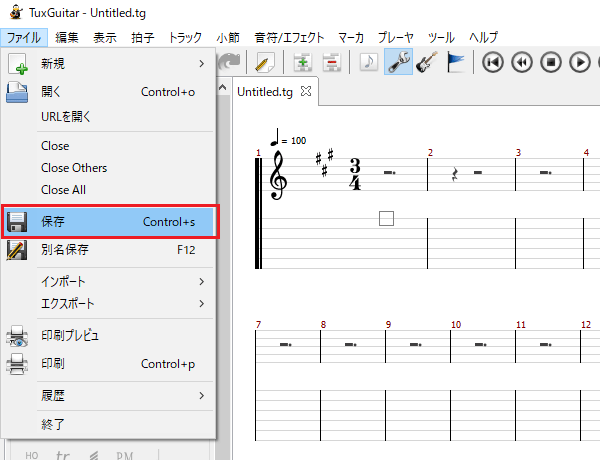The image size is (600, 460).
Task: Expand the 履歴 submenu arrow
Action: (x=202, y=396)
